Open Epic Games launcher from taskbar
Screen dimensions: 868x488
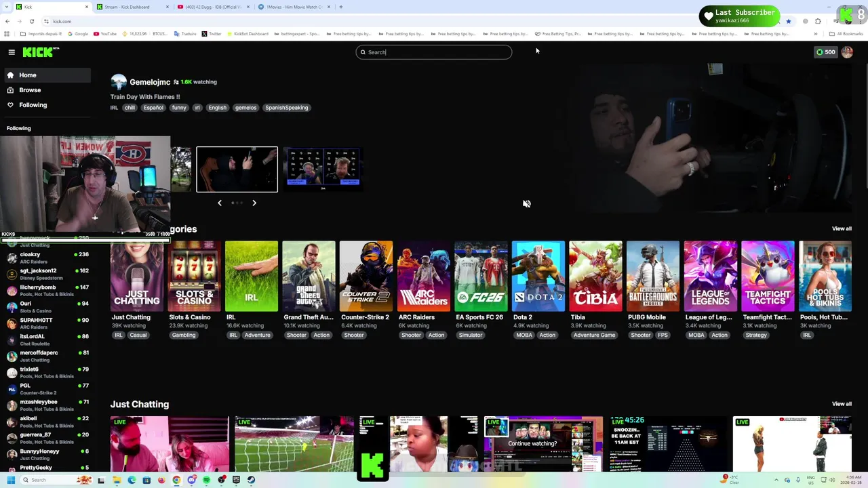click(236, 480)
